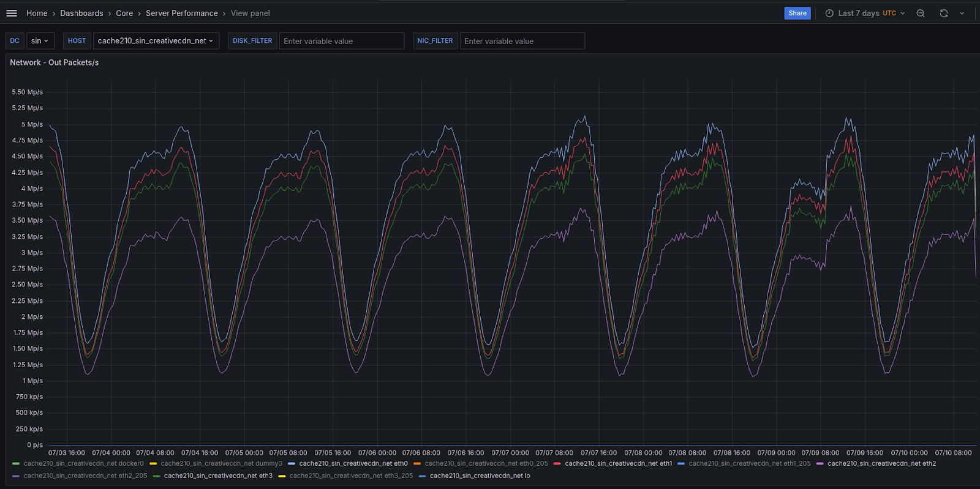Toggle eth0_205 series in legend
Viewport: 980px width, 489px height.
[486, 463]
